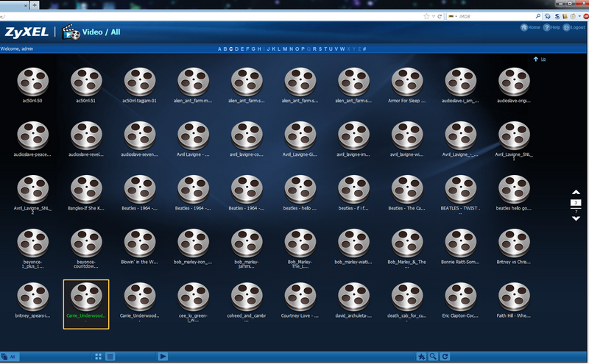The width and height of the screenshot is (589, 364).
Task: Open the david_archuleta video
Action: click(x=353, y=300)
